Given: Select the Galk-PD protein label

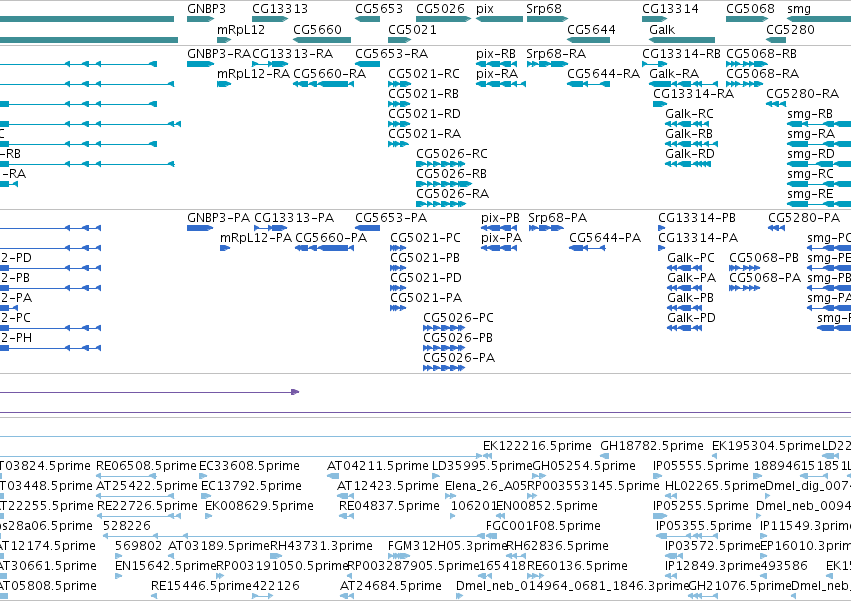Looking at the screenshot, I should click(x=691, y=318).
